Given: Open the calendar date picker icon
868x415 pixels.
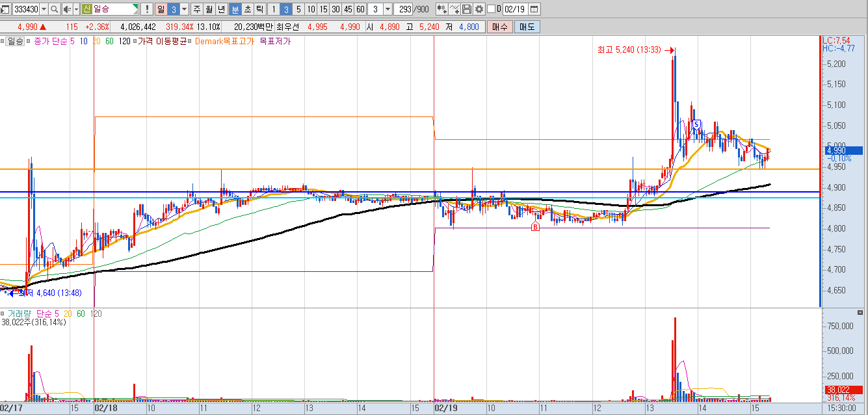Looking at the screenshot, I should [x=534, y=9].
